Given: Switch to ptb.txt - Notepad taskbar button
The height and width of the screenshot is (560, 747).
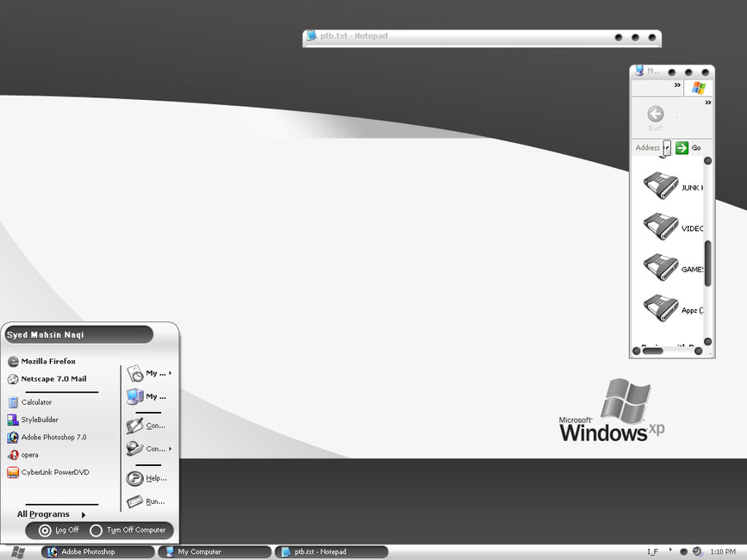Looking at the screenshot, I should coord(332,552).
